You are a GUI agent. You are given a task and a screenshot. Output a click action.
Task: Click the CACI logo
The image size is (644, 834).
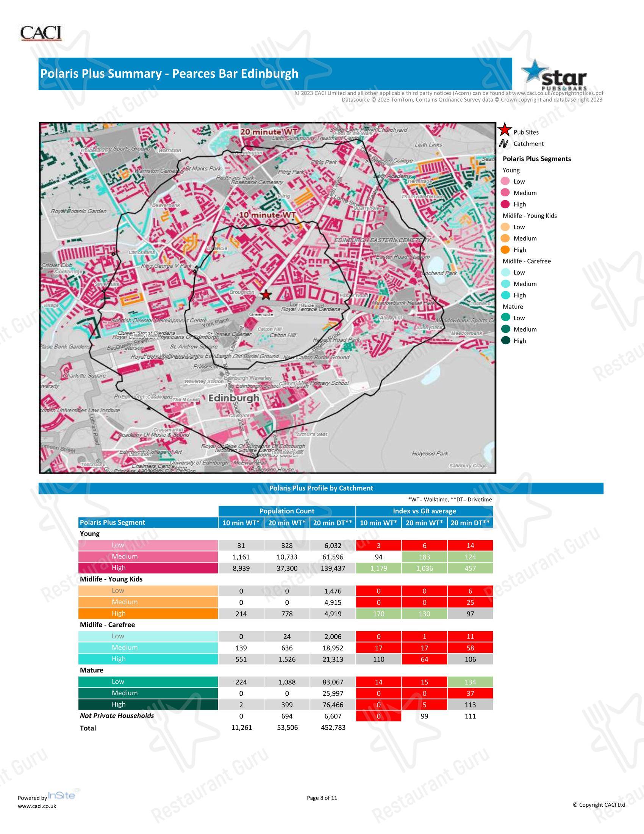coord(41,33)
